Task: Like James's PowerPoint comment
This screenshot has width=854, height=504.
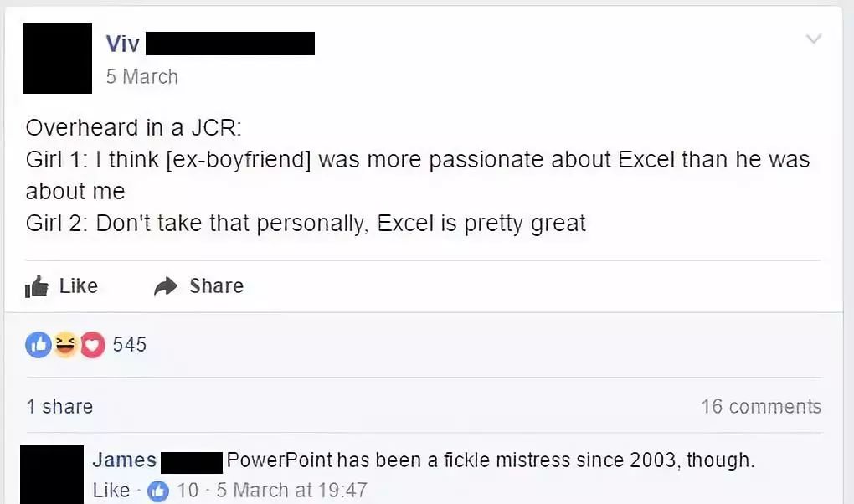Action: click(111, 490)
